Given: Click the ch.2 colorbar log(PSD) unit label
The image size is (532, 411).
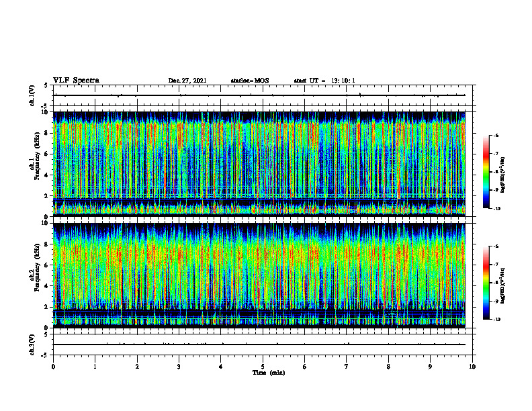Looking at the screenshot, I should click(x=503, y=285).
